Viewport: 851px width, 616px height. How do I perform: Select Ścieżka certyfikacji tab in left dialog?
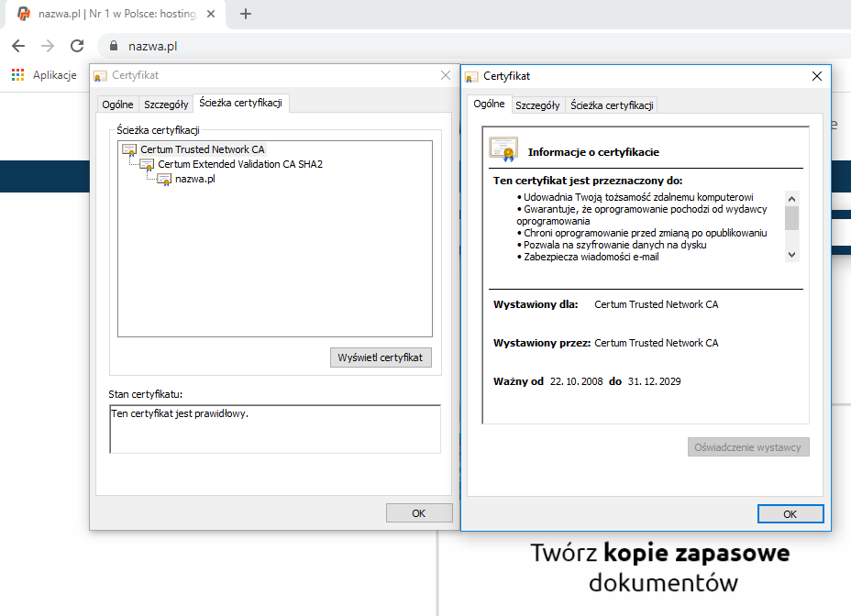(x=240, y=103)
